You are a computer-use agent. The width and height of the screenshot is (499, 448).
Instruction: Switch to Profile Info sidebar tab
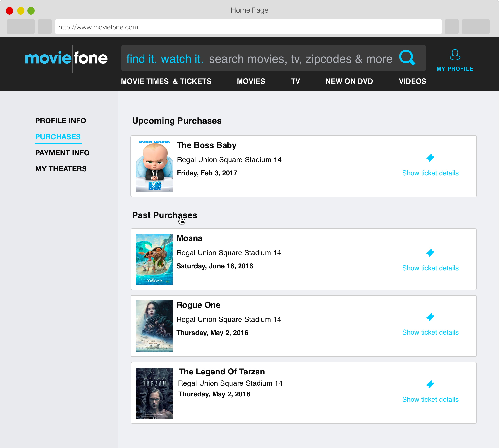point(60,121)
